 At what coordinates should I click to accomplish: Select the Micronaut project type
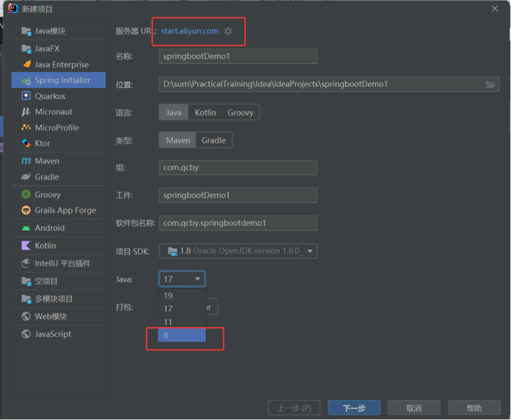pyautogui.click(x=58, y=112)
